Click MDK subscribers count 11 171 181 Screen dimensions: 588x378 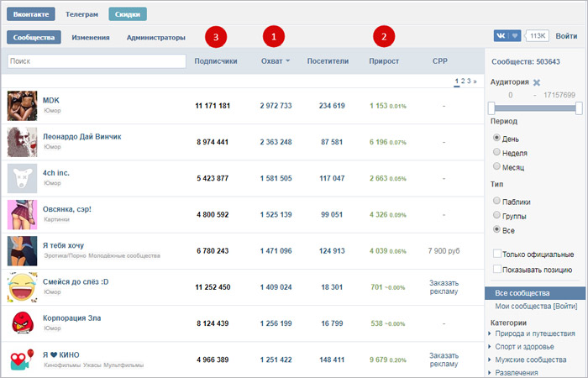pos(213,106)
